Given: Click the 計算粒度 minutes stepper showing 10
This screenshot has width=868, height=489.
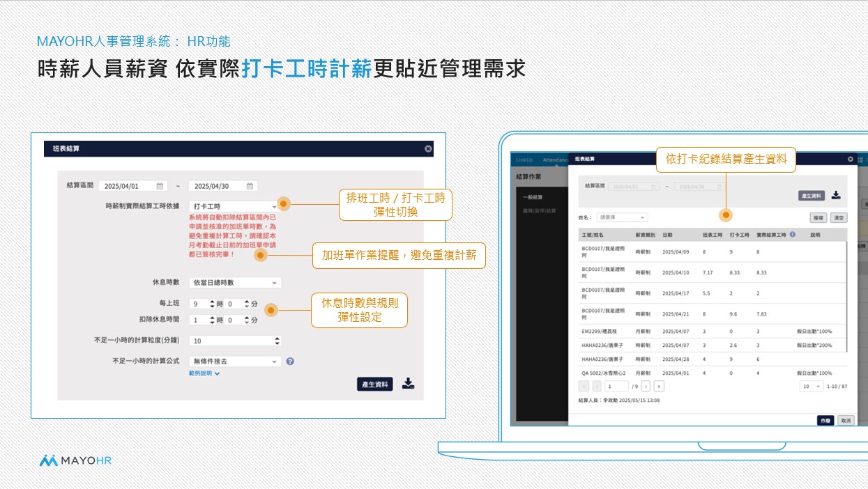Looking at the screenshot, I should click(235, 341).
